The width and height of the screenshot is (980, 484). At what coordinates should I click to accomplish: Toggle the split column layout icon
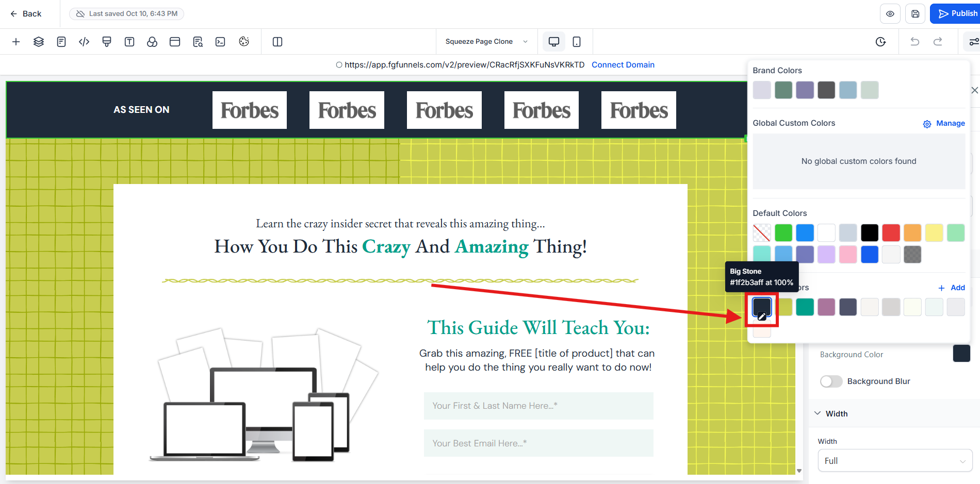click(277, 42)
